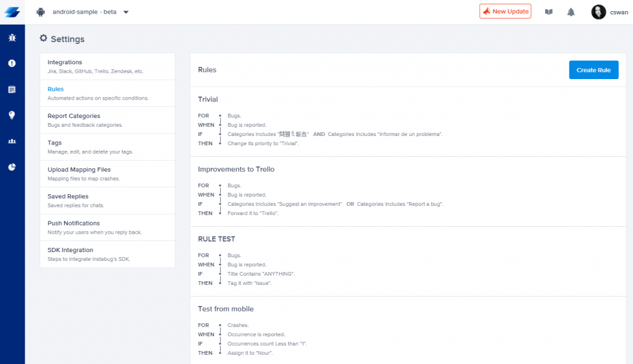Click 'Occurrences count Less than "1"' text
The image size is (633, 364).
point(267,344)
